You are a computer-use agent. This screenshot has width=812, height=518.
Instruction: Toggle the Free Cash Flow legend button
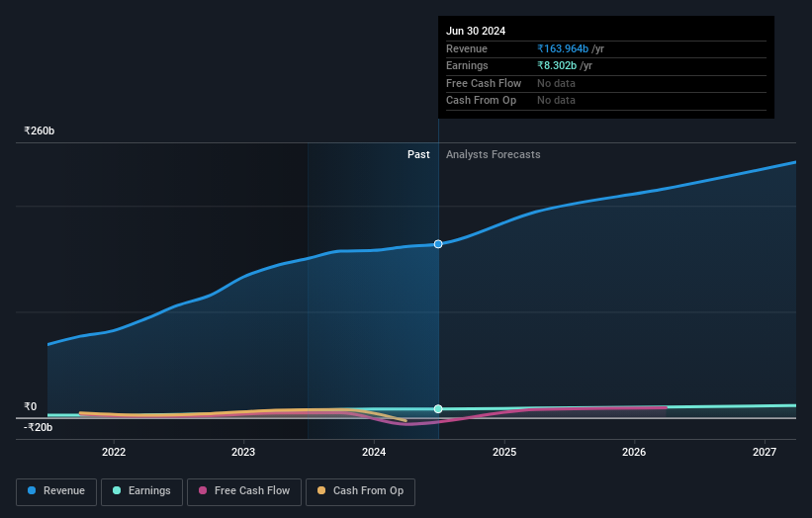pyautogui.click(x=244, y=491)
